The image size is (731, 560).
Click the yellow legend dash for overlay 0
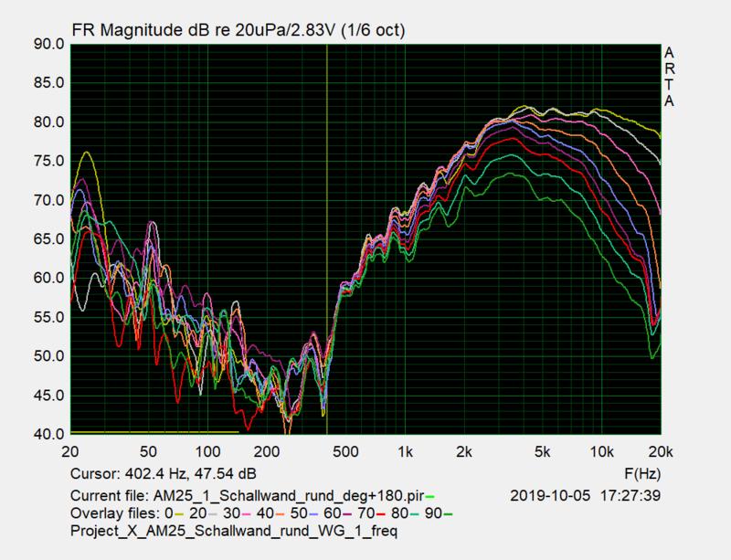pyautogui.click(x=179, y=514)
